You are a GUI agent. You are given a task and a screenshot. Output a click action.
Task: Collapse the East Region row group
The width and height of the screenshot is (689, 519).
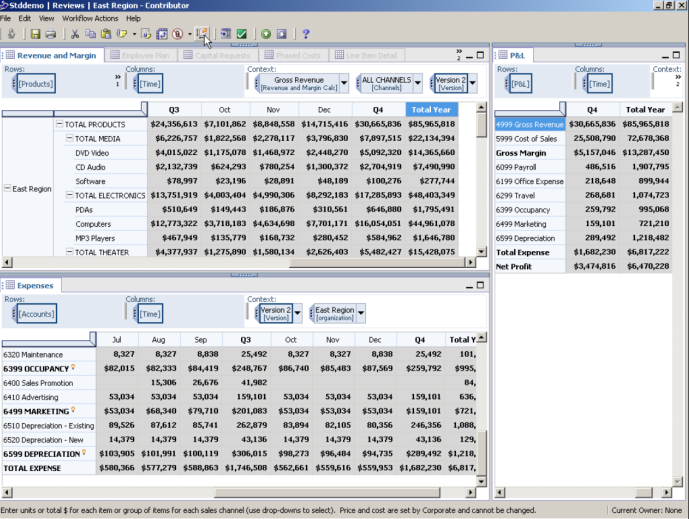[x=7, y=188]
